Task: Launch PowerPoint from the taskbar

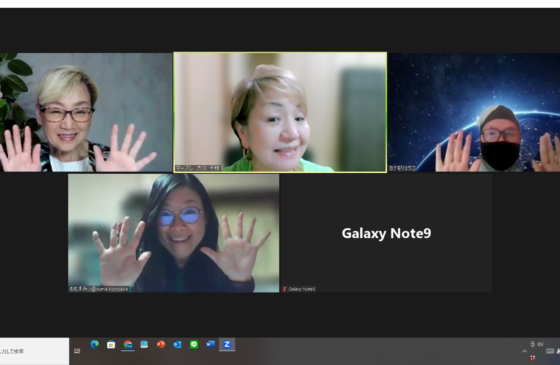Action: coord(161,345)
